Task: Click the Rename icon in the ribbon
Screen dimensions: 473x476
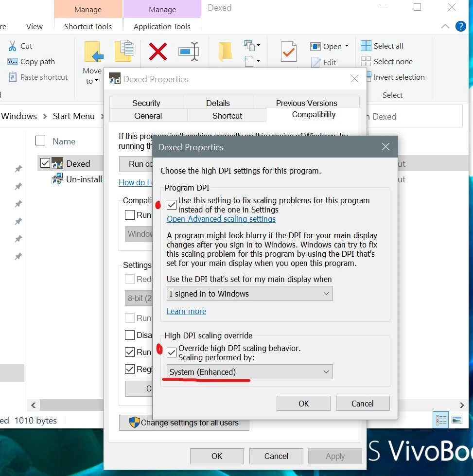Action: click(x=189, y=52)
